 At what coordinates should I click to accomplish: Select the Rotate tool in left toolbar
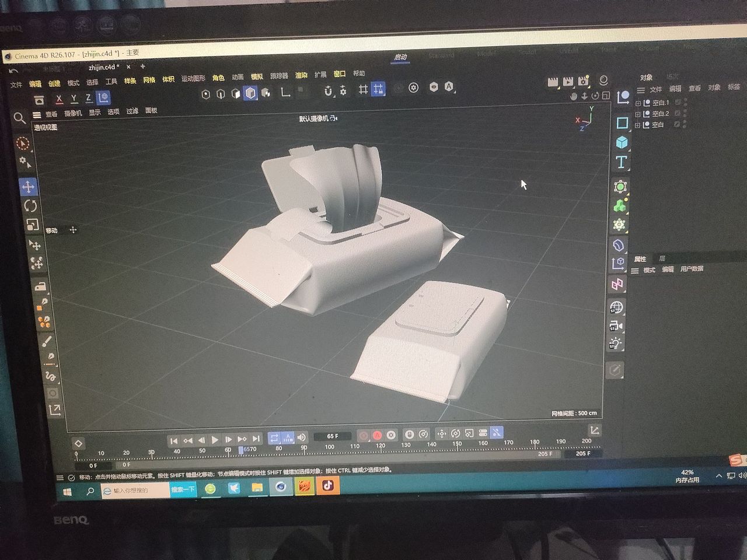[30, 205]
